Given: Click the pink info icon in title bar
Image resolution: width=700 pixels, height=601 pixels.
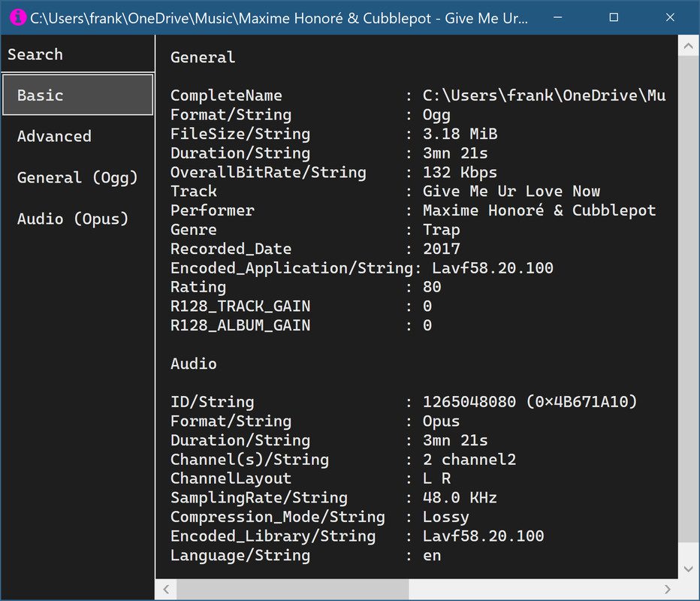Looking at the screenshot, I should click(18, 17).
